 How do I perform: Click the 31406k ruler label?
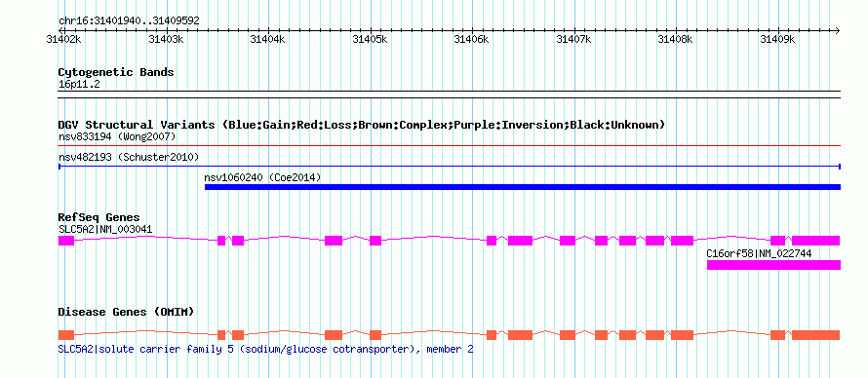(472, 40)
